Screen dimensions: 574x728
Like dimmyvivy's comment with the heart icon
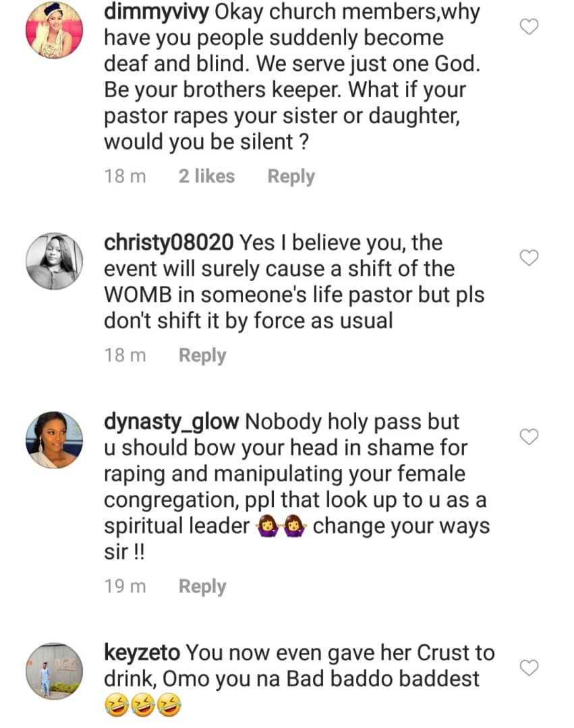[x=531, y=27]
